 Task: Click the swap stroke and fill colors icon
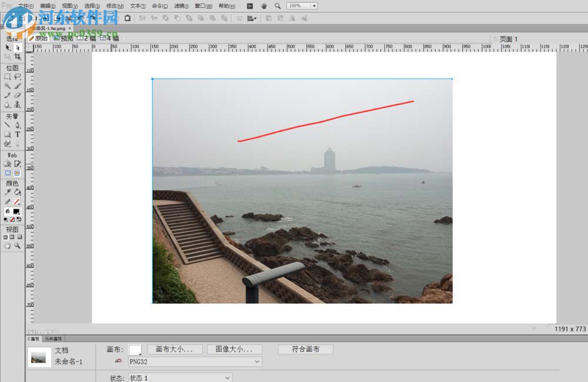pos(19,220)
